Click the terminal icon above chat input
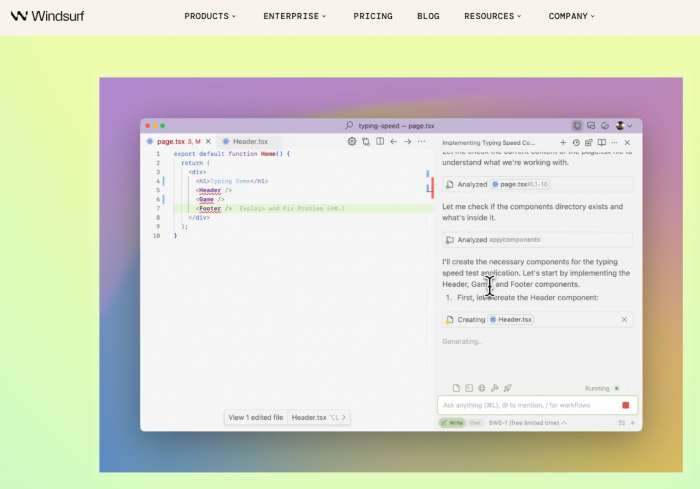Screen dimensions: 700x489 point(469,388)
